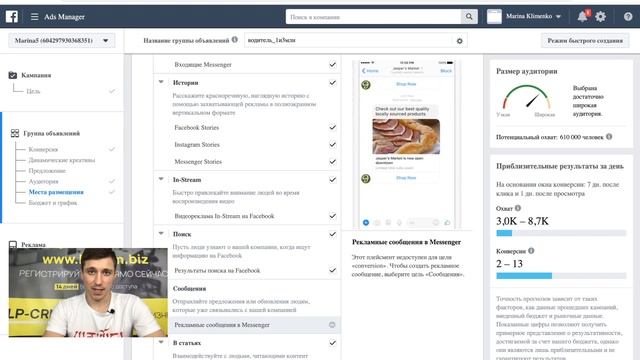
Task: Click the Конверсии estimate progress bar
Action: pos(561,276)
